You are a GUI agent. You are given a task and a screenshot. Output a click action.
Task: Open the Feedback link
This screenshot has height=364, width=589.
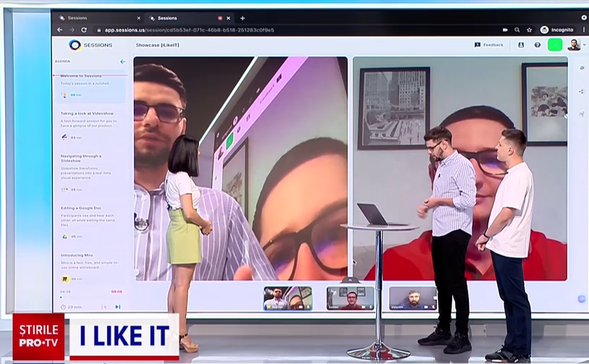point(489,45)
